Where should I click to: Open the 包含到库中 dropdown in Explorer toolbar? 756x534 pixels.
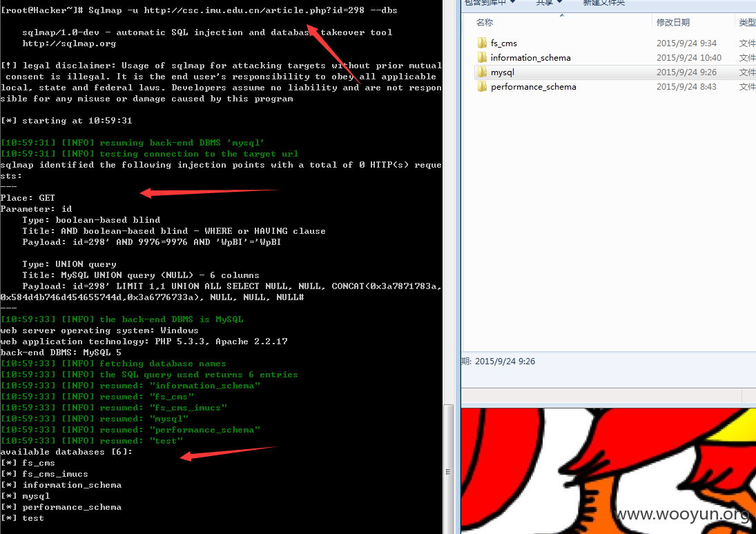(490, 2)
